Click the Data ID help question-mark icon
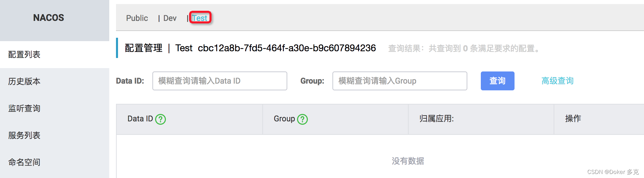This screenshot has height=178, width=644. pyautogui.click(x=160, y=119)
